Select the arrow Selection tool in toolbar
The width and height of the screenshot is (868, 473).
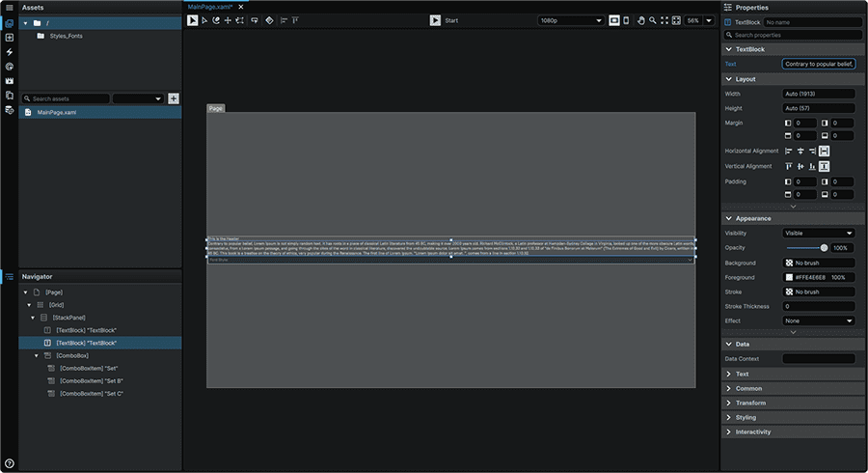pos(192,20)
